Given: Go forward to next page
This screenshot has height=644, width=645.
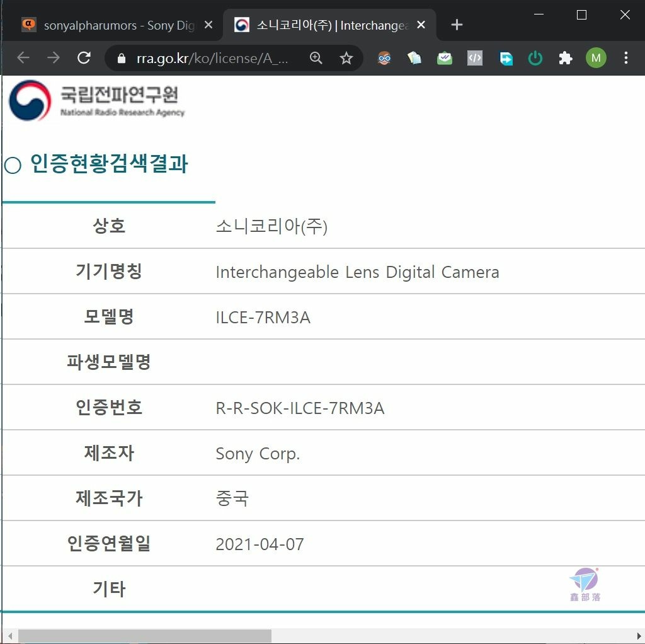Looking at the screenshot, I should pos(54,58).
